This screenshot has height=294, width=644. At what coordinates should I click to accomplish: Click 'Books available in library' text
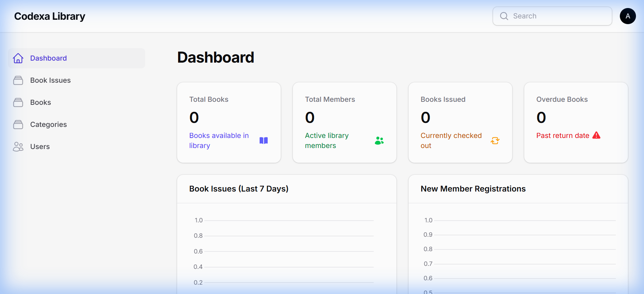pyautogui.click(x=219, y=141)
